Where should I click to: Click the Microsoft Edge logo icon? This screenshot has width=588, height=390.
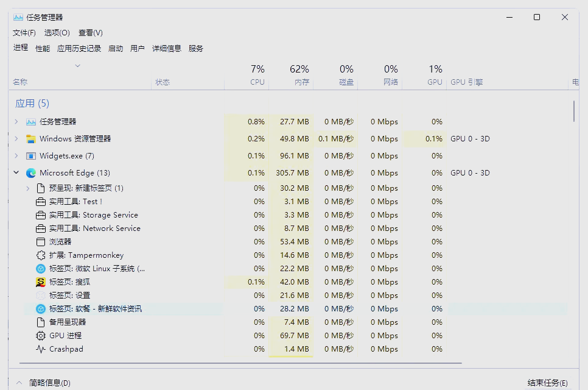click(31, 173)
